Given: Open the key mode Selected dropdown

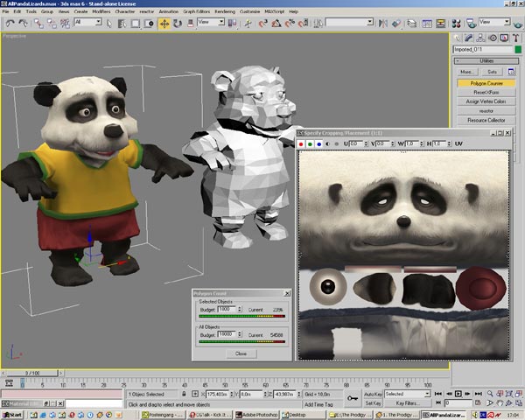Looking at the screenshot, I should (407, 394).
